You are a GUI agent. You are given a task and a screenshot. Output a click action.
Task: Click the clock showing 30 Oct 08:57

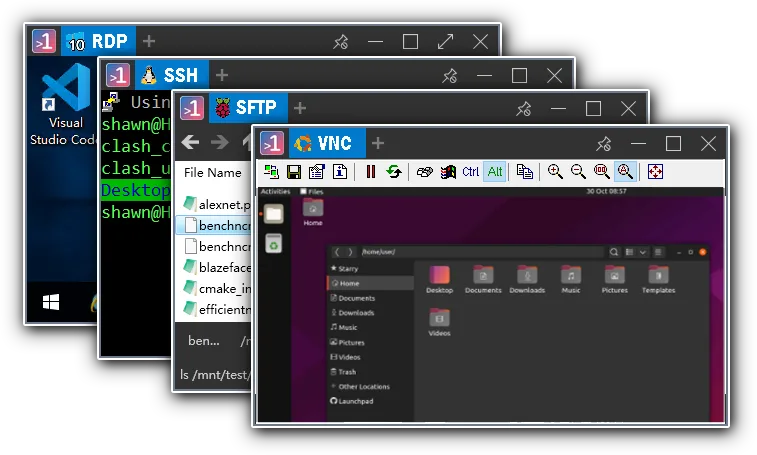pos(606,191)
